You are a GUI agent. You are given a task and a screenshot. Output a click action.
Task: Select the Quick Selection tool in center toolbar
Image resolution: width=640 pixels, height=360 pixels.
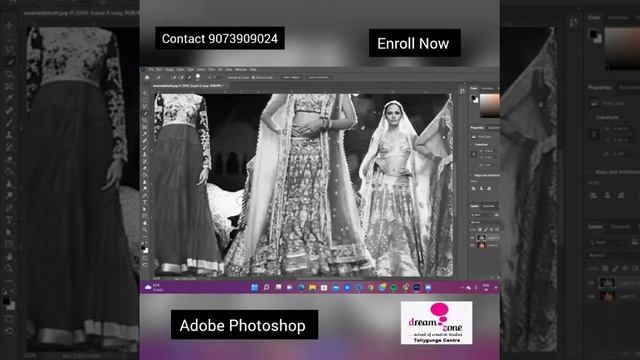pos(144,114)
